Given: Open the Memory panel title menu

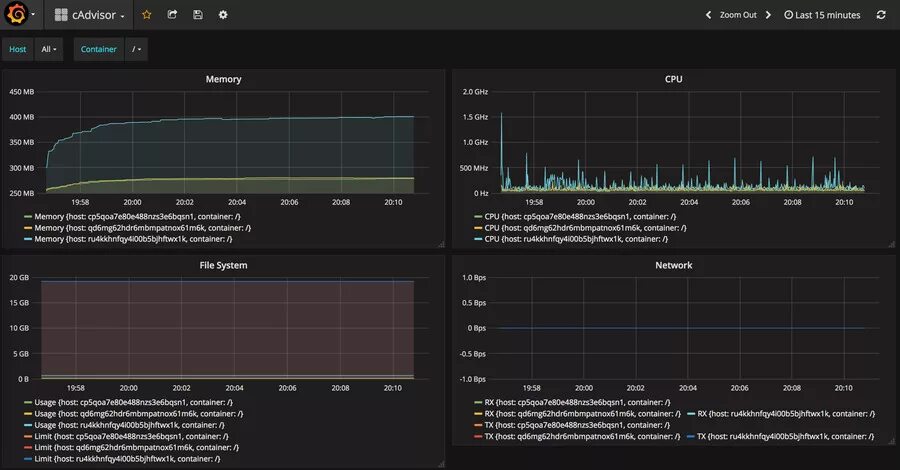Looking at the screenshot, I should (x=223, y=79).
